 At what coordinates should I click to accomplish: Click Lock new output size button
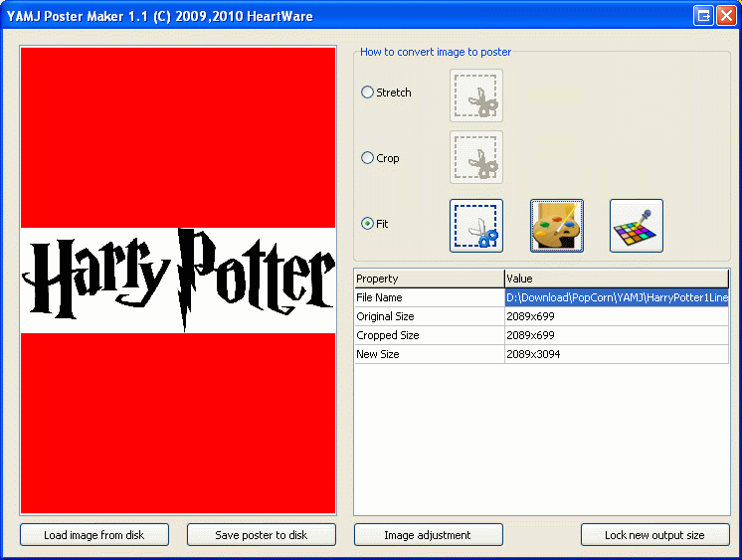click(654, 535)
